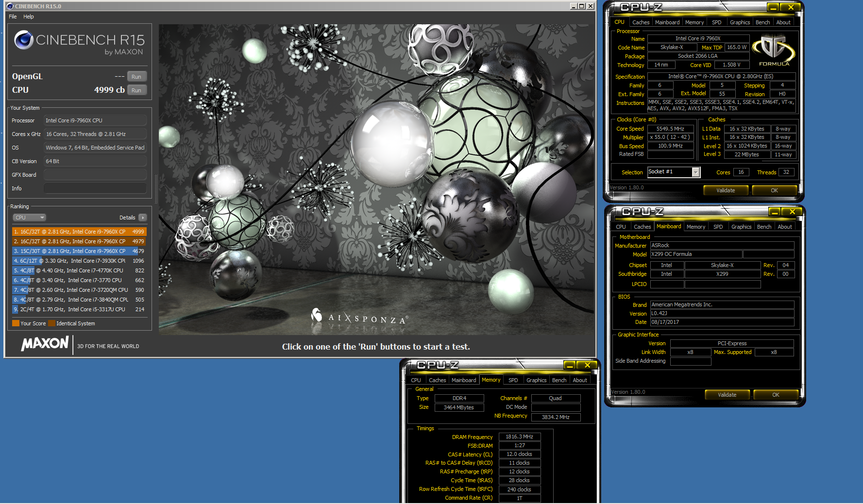This screenshot has height=504, width=863.
Task: Select ranking row i7-3720QM scoring 590
Action: click(79, 290)
